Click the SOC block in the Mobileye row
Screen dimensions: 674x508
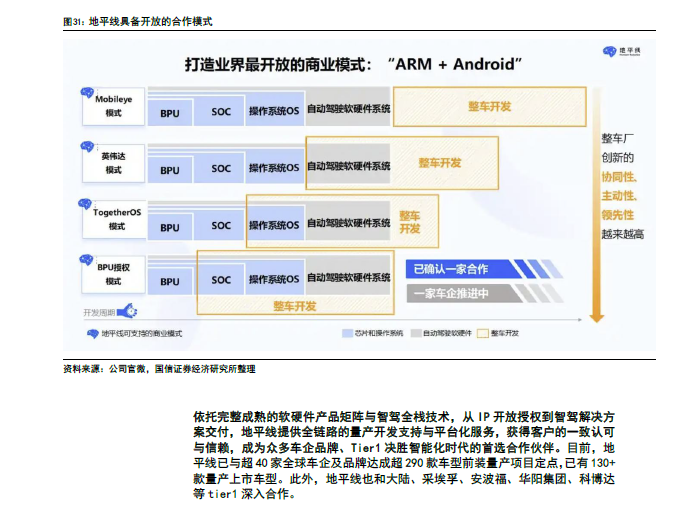pos(221,112)
